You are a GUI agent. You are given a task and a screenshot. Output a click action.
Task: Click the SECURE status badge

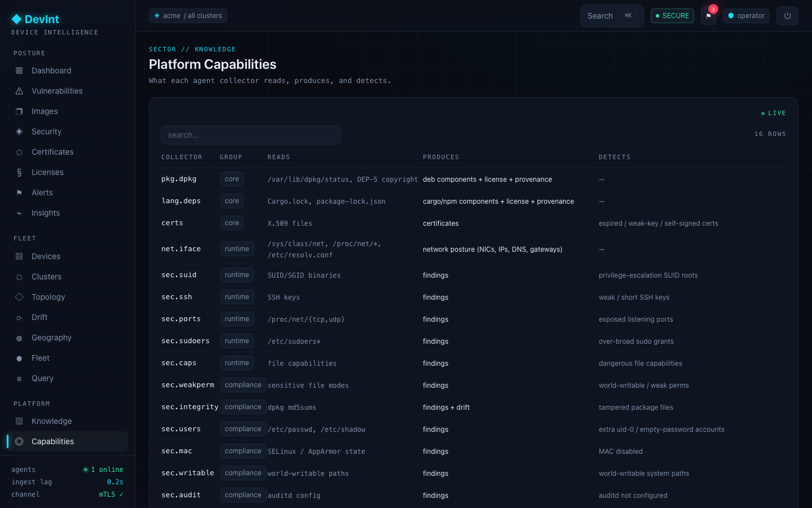tap(672, 16)
